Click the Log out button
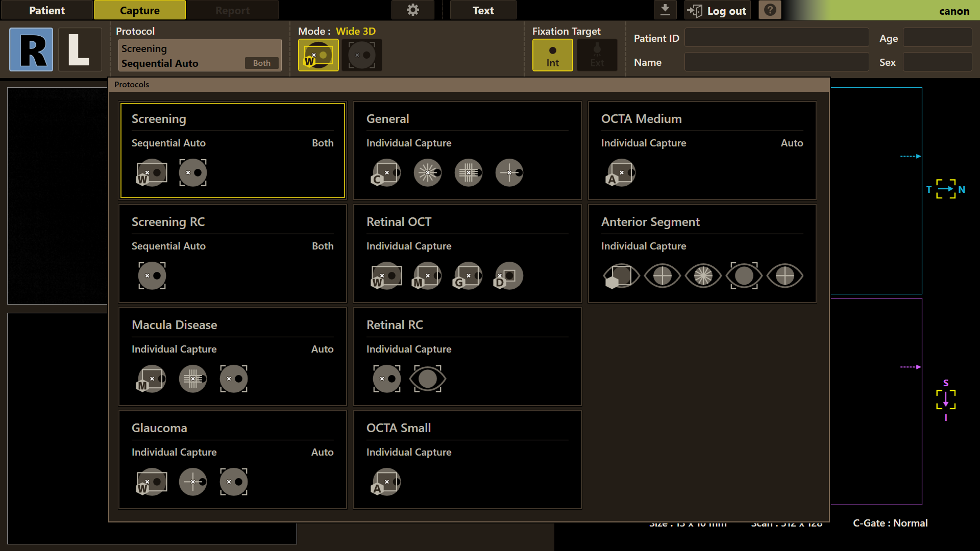Image resolution: width=980 pixels, height=551 pixels. tap(717, 10)
